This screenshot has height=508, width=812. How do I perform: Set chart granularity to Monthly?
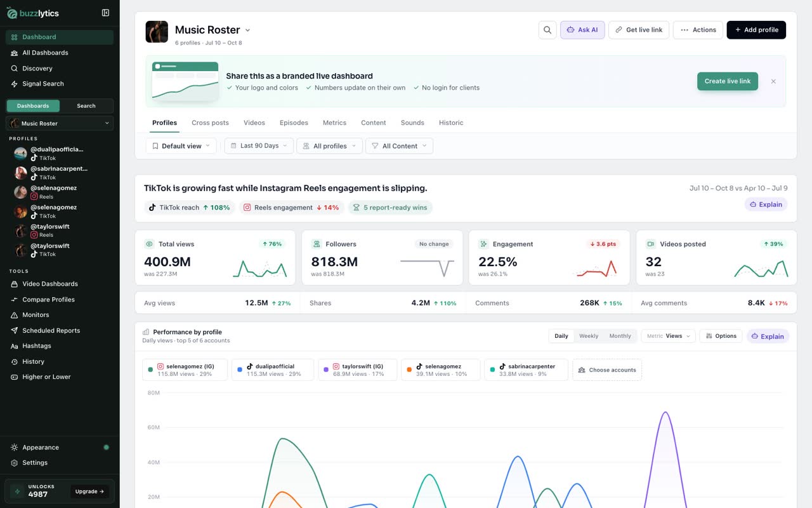coord(620,336)
